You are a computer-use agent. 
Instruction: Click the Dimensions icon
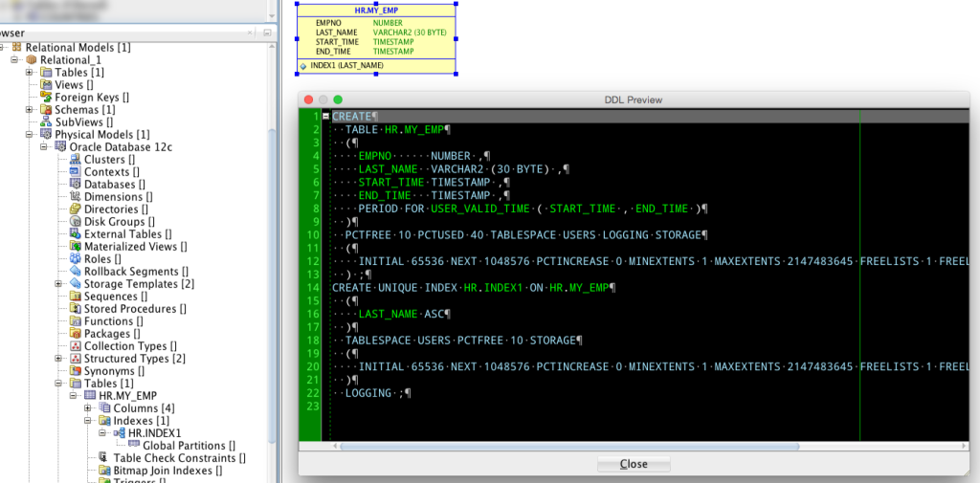point(75,197)
